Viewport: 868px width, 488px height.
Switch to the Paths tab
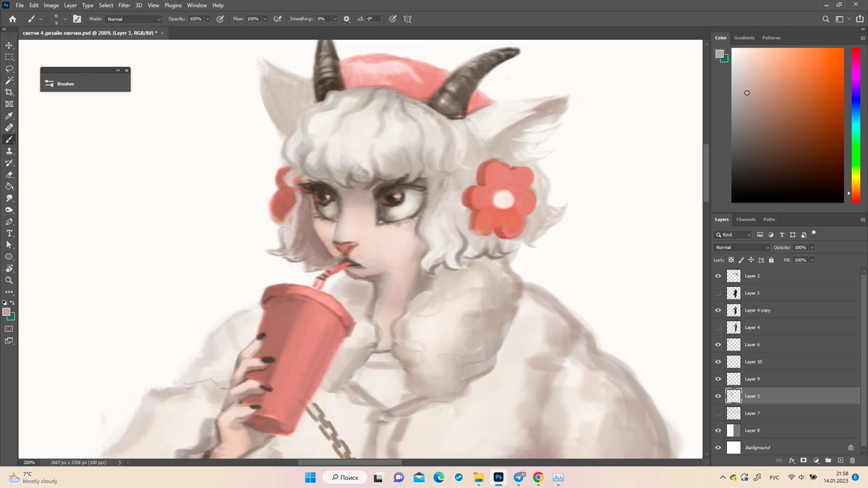point(769,219)
